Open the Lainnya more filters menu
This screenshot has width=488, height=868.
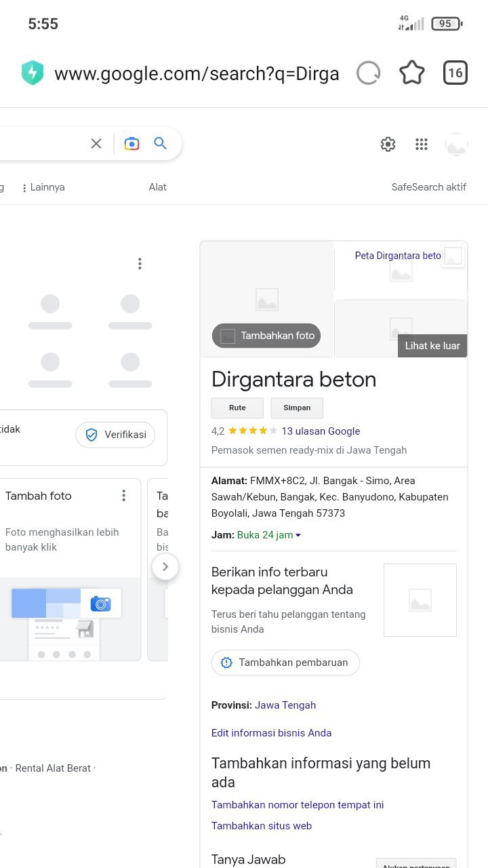point(43,188)
